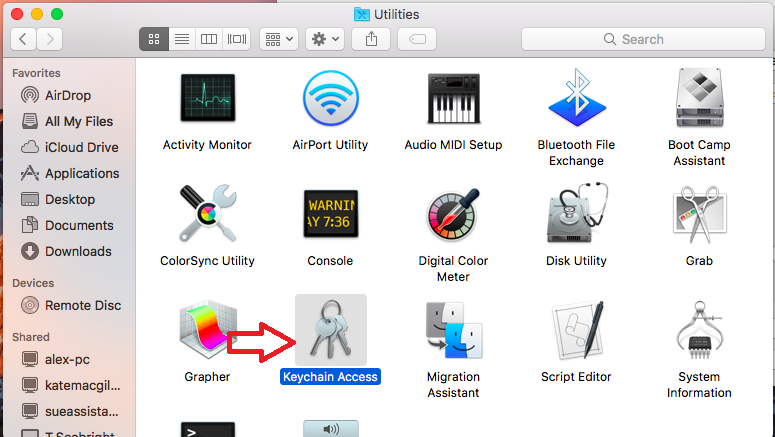Open the item arrangement dropdown
Screen dimensions: 775x437
[x=279, y=39]
